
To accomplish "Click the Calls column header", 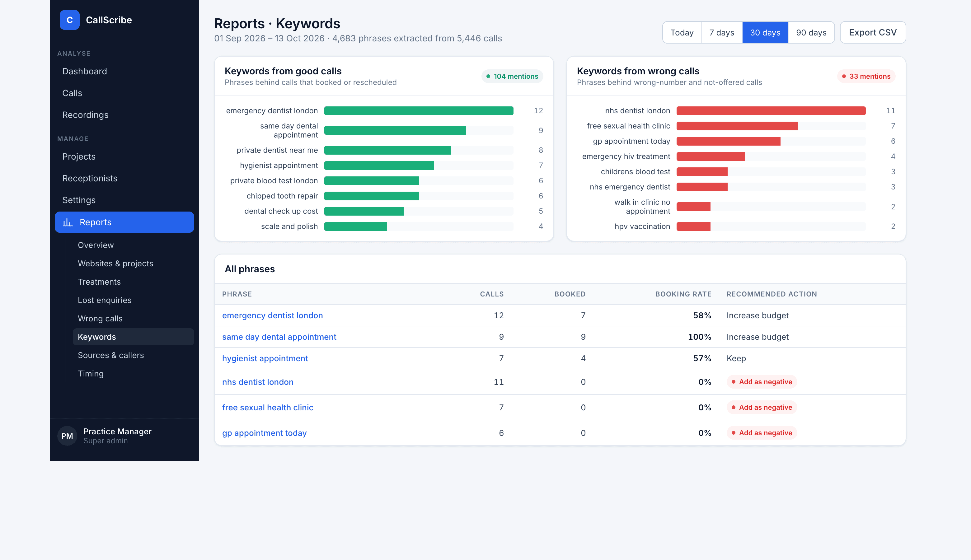I will 492,294.
